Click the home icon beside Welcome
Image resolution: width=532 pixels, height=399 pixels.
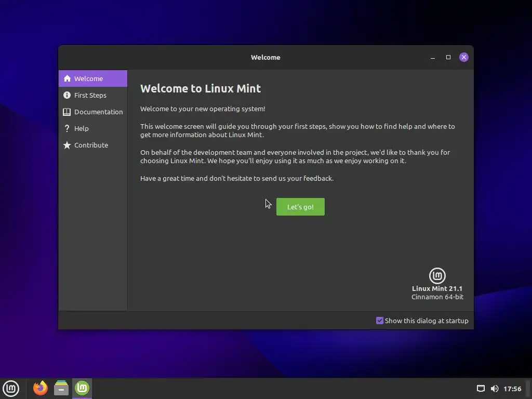click(67, 78)
